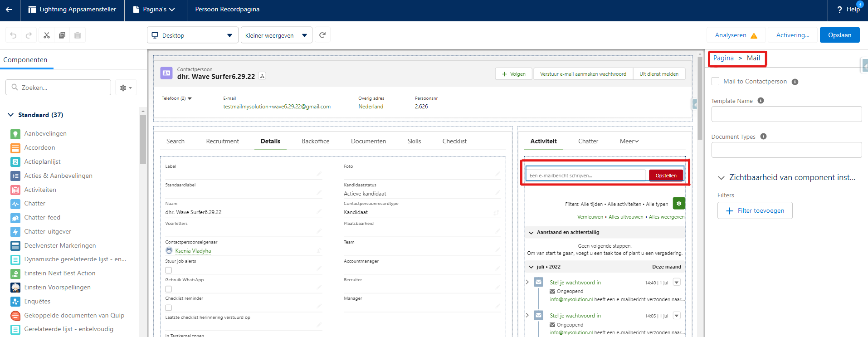Image resolution: width=868 pixels, height=337 pixels.
Task: Open action menu for 14:05 email
Action: pos(677,315)
